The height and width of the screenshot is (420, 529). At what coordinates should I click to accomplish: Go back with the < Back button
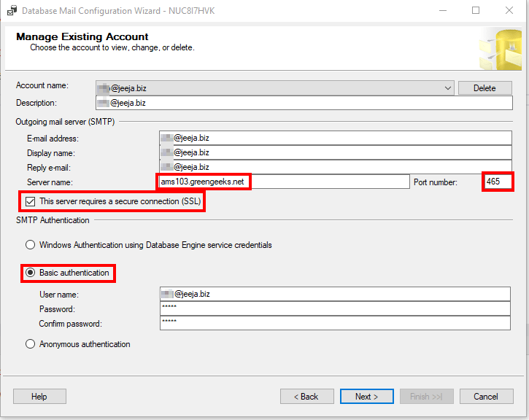point(306,397)
